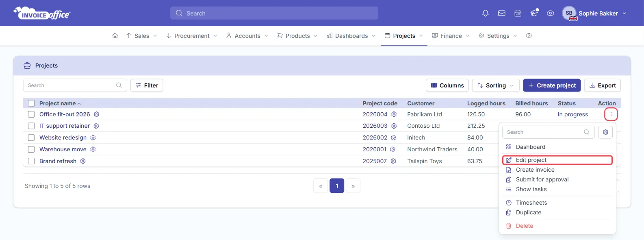Click the InvoiceOffice logo
The height and width of the screenshot is (240, 644).
tap(42, 13)
